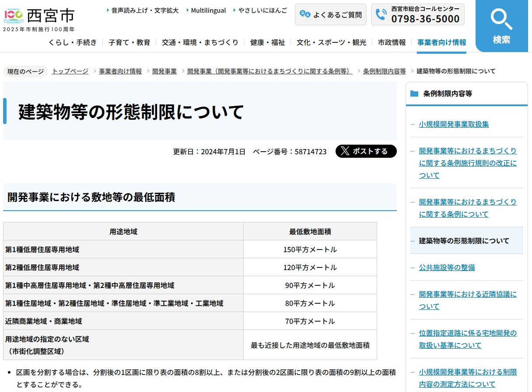Click the folder icon beside 条例制限内容等
Image resolution: width=532 pixels, height=392 pixels.
[414, 94]
